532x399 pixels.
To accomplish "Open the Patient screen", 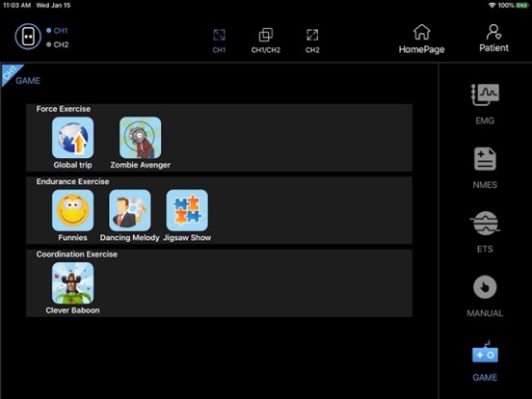I will point(493,38).
